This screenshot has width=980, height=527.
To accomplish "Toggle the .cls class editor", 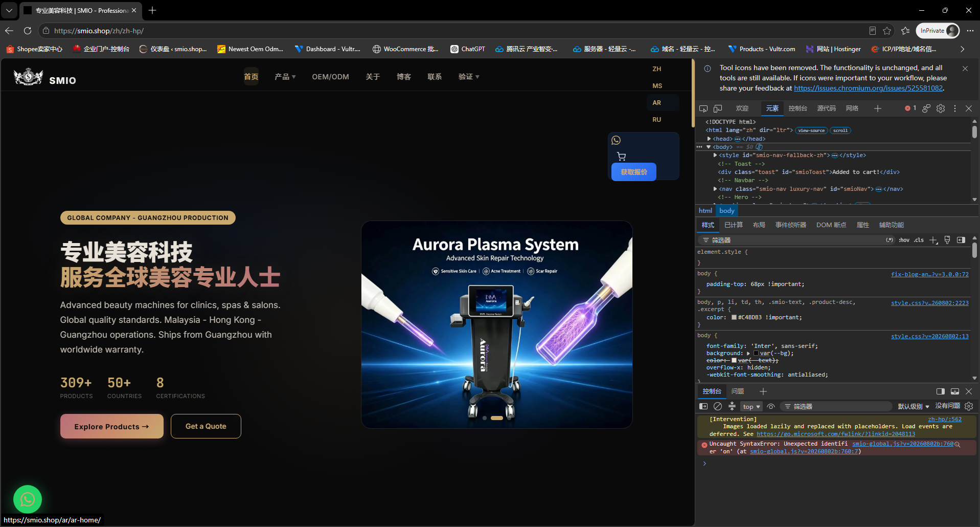I will 919,240.
